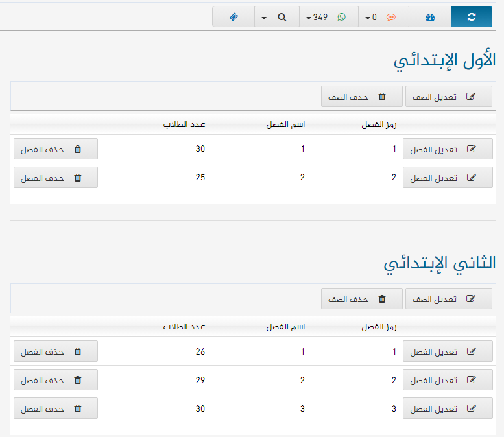The width and height of the screenshot is (504, 437).
Task: Click the magnifier search icon
Action: 282,17
